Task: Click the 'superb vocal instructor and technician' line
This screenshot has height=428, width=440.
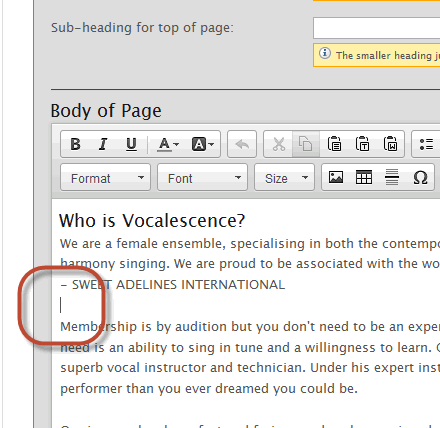Action: [x=250, y=368]
